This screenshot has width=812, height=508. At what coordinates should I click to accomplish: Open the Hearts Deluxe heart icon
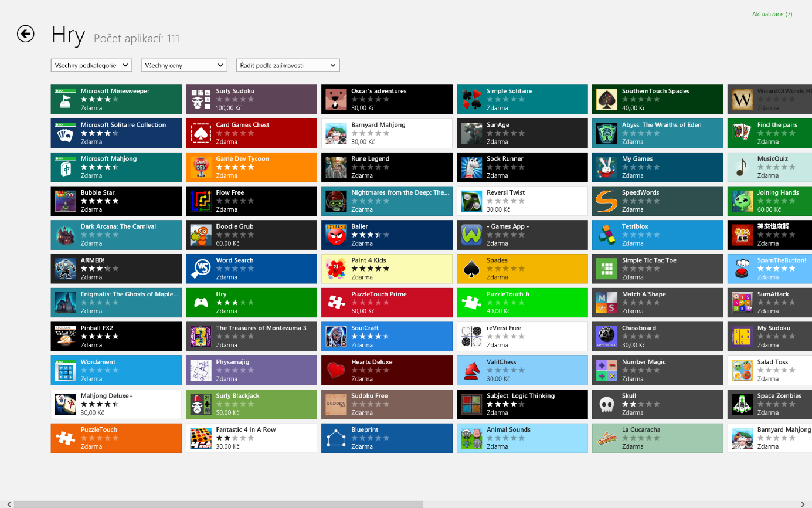pyautogui.click(x=337, y=371)
